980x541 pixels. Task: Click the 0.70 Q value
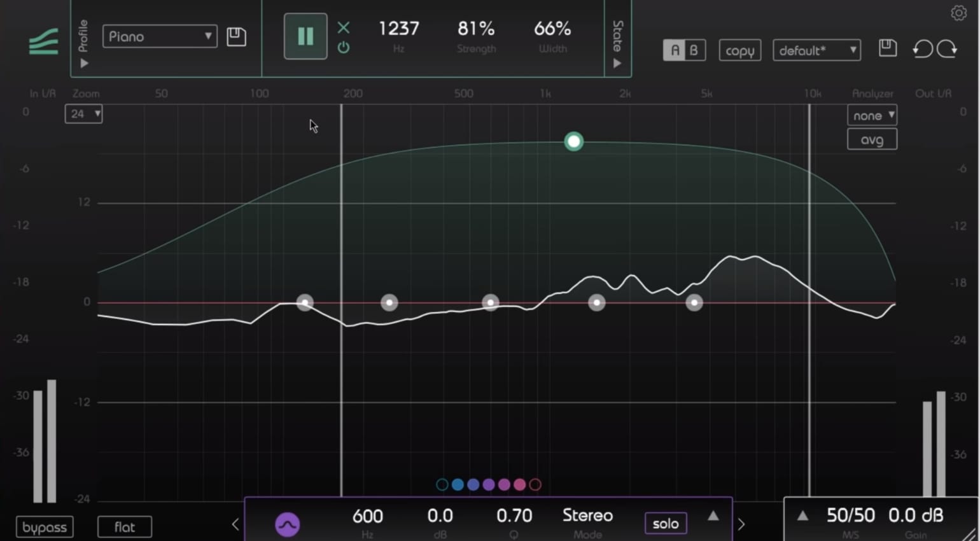(x=514, y=516)
